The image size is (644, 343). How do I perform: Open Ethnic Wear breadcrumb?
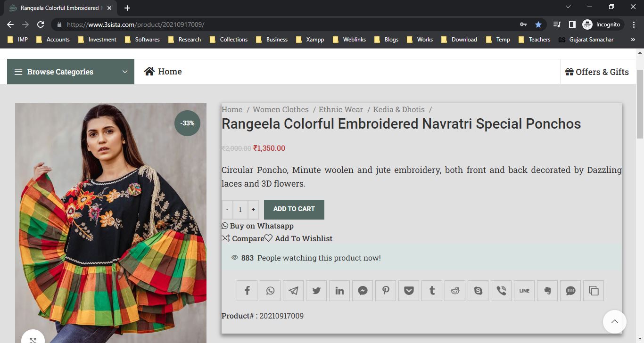pyautogui.click(x=341, y=109)
